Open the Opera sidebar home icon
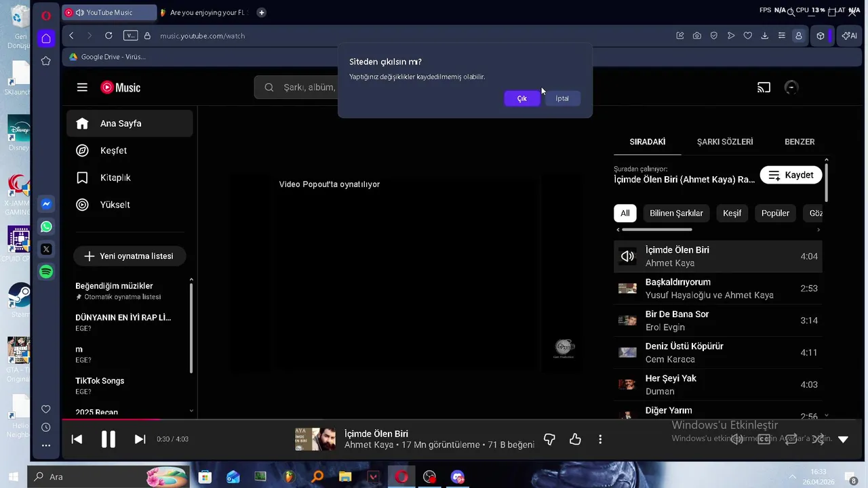This screenshot has width=868, height=488. pyautogui.click(x=46, y=39)
